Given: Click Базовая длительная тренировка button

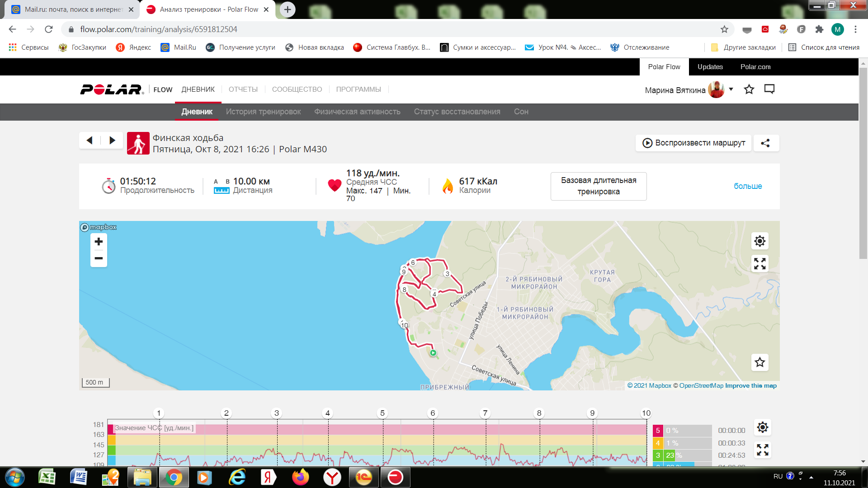Looking at the screenshot, I should pyautogui.click(x=598, y=186).
